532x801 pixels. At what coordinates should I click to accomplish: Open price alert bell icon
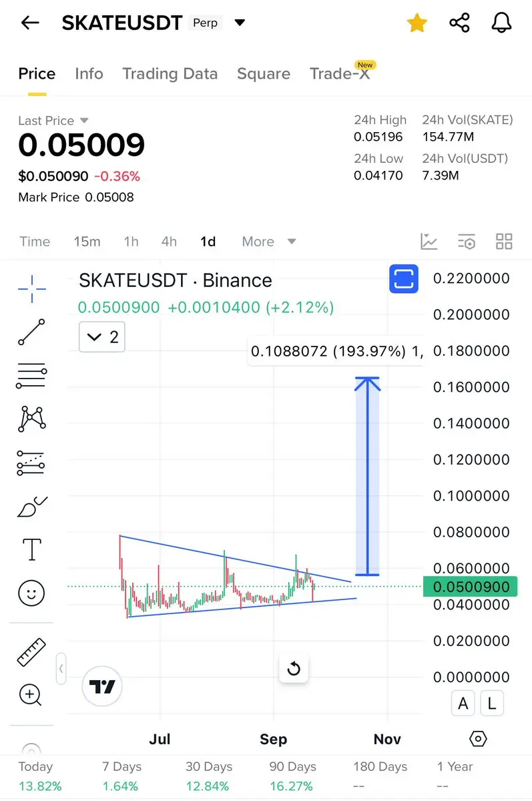[501, 23]
